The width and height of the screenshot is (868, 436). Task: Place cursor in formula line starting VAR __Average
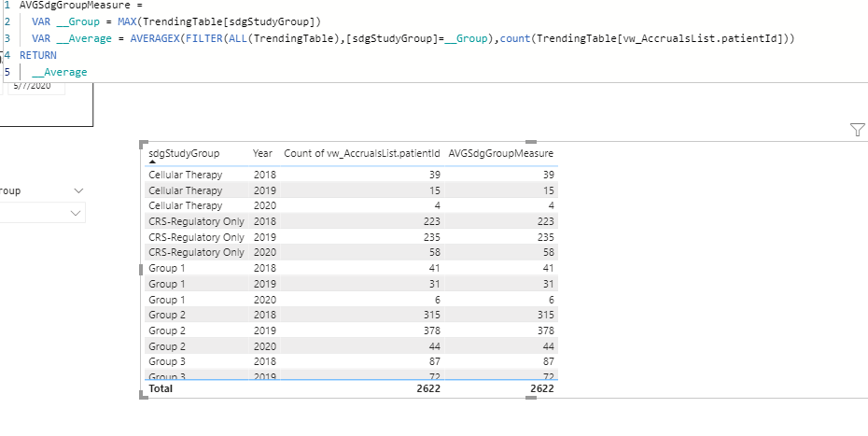[413, 39]
